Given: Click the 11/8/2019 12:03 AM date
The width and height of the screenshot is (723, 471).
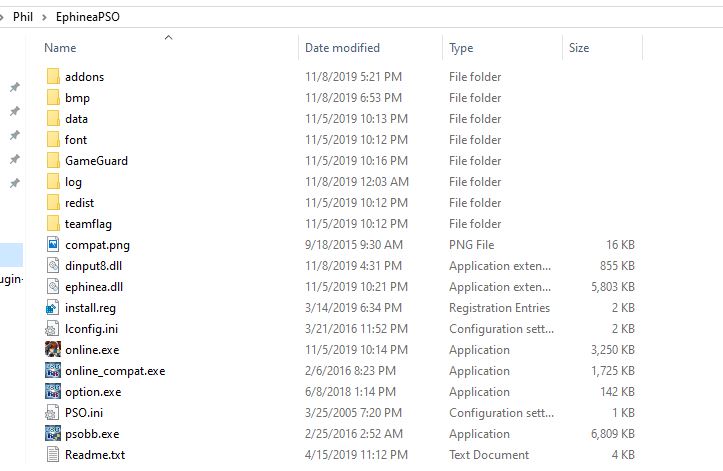Looking at the screenshot, I should [356, 182].
